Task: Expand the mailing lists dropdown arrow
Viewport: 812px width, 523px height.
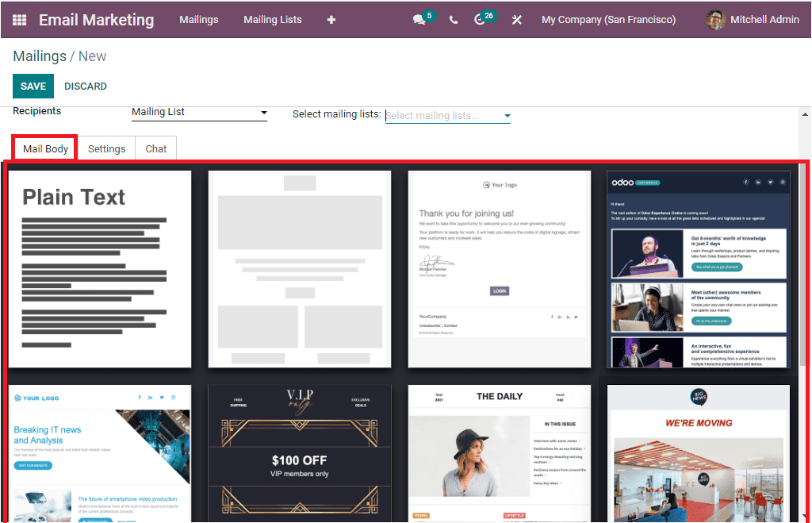Action: (x=507, y=116)
